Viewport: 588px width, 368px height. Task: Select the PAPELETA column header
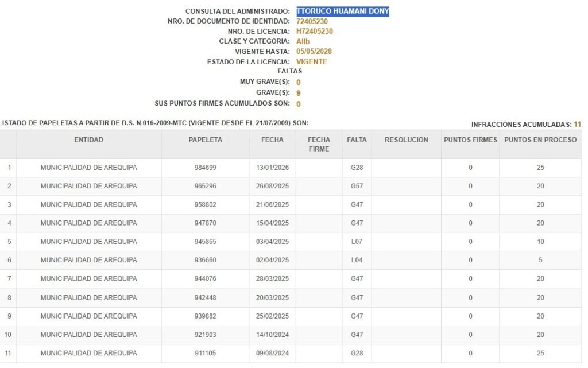[205, 140]
